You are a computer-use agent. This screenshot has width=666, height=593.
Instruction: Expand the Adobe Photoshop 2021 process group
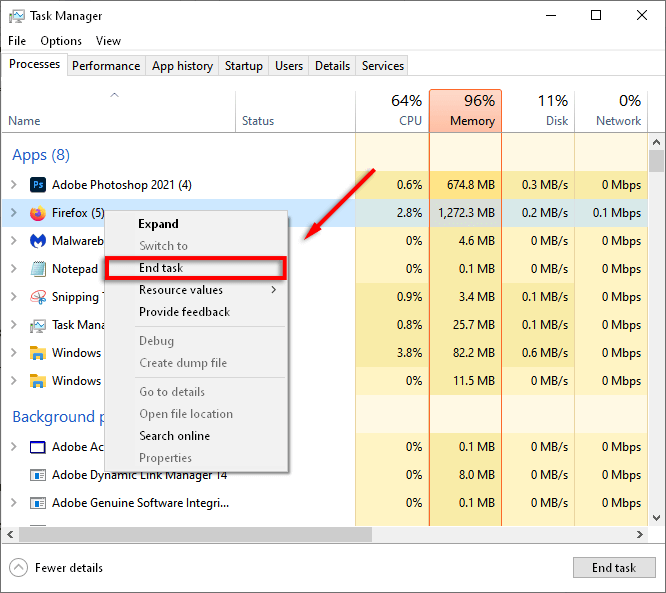point(14,185)
